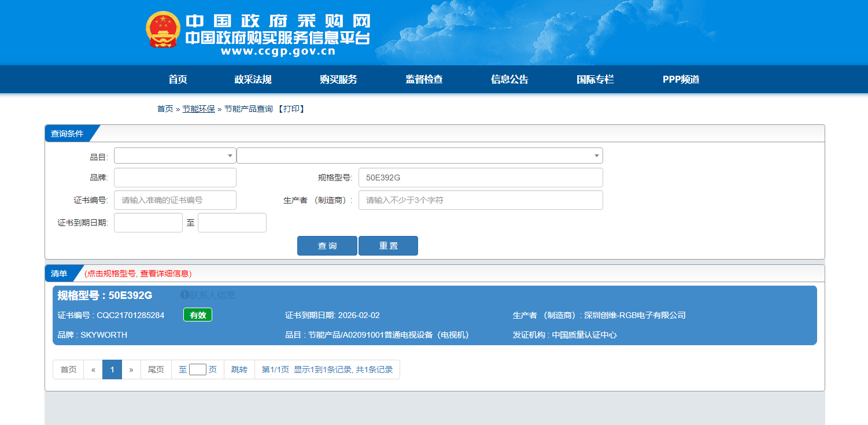Screen dimensions: 868x425
Task: Click the 证书到期日期: 2026-02-02 text
Action: [x=333, y=315]
